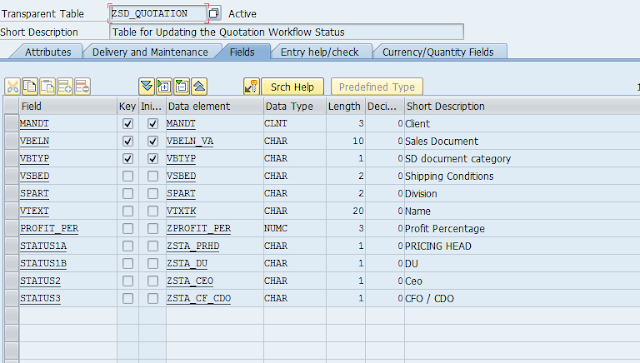Click description 'Shipping Conditions'
Viewport: 640px width, 363px height.
pyautogui.click(x=449, y=176)
